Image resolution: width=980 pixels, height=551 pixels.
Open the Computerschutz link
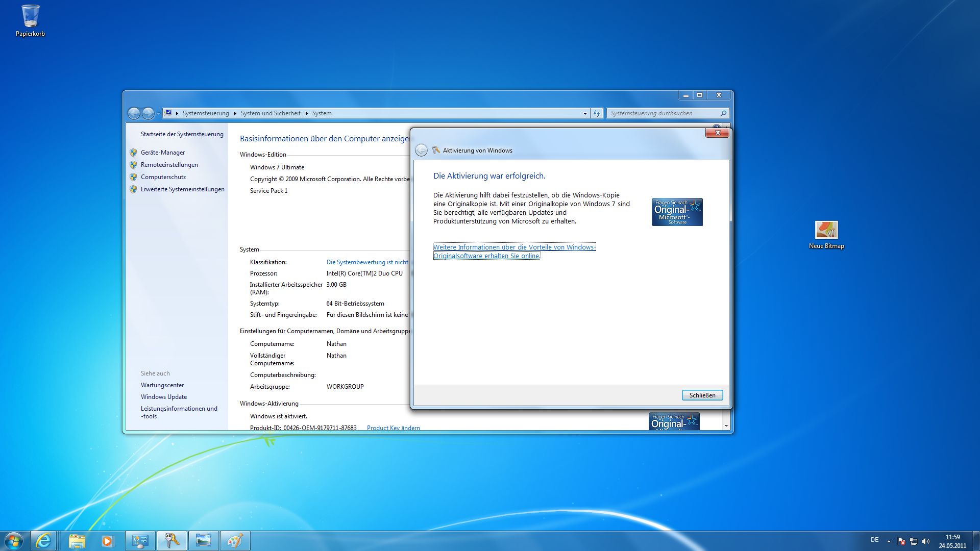coord(163,177)
